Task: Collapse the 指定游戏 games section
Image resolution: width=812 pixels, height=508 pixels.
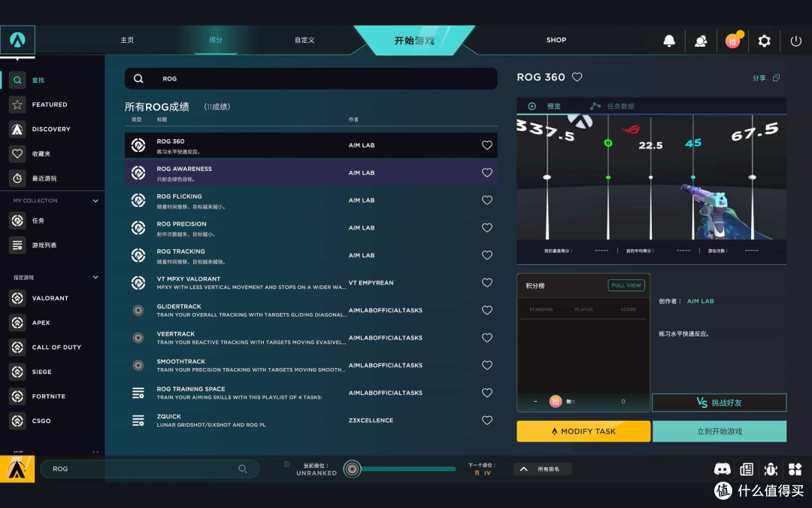Action: (95, 277)
